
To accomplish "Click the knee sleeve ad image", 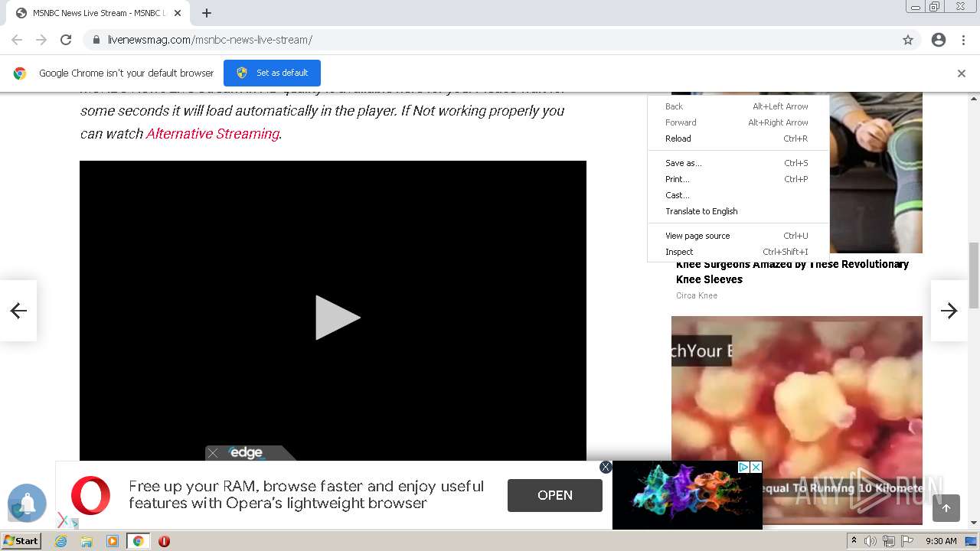I will (x=875, y=173).
